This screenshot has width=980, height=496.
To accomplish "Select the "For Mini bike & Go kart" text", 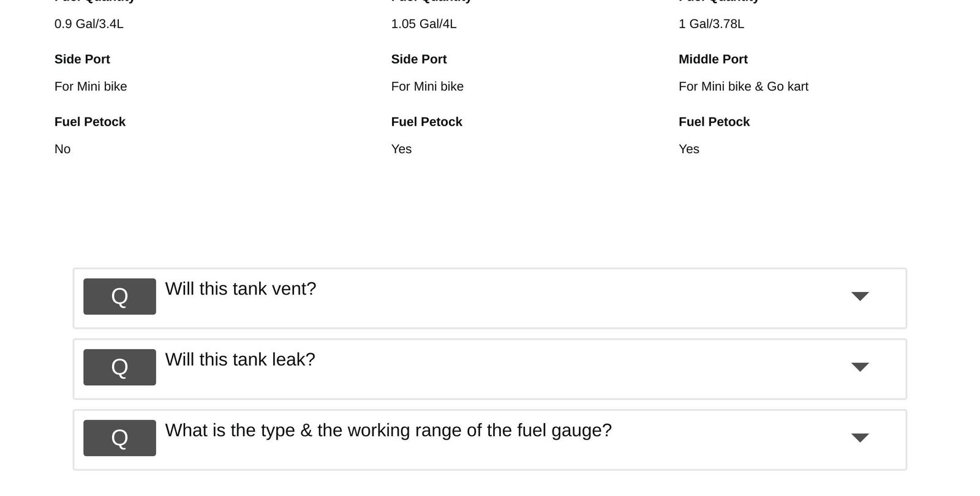I will [743, 86].
